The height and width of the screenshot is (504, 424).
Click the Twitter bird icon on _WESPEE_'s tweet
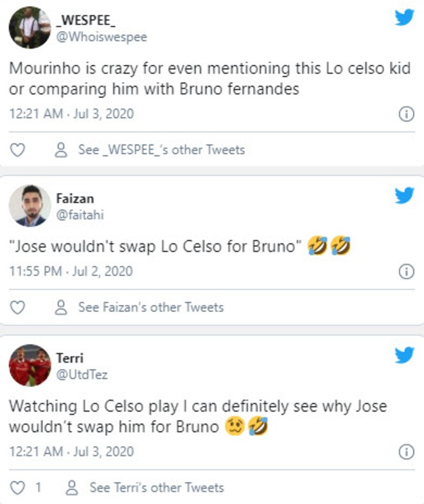405,18
